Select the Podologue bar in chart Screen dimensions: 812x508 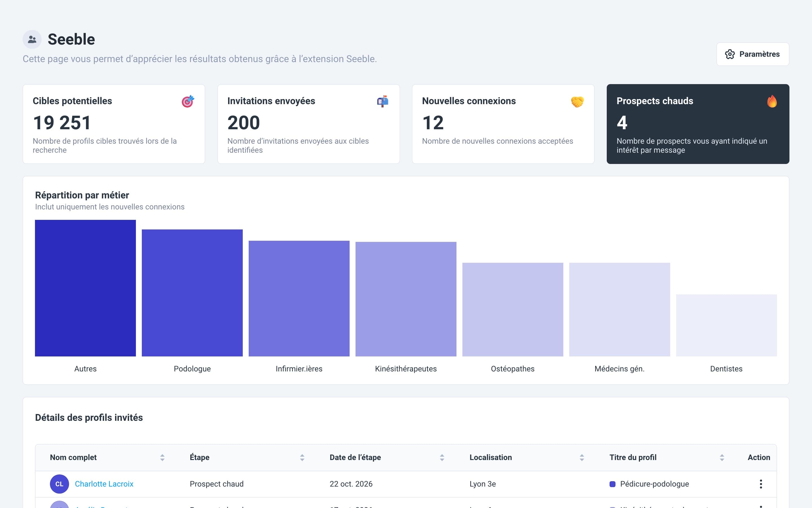click(192, 293)
